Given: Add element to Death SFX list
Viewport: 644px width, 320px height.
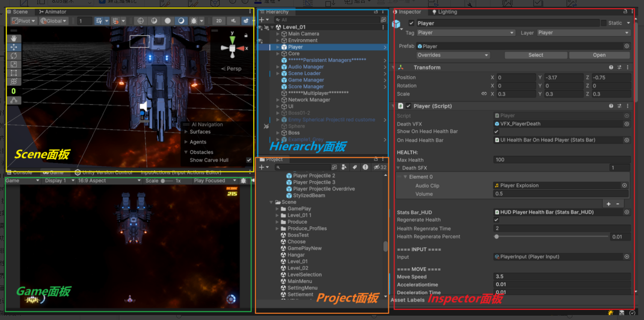Looking at the screenshot, I should click(608, 204).
